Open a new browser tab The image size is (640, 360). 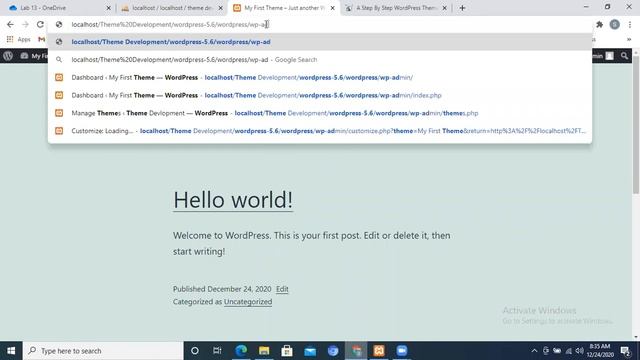462,8
